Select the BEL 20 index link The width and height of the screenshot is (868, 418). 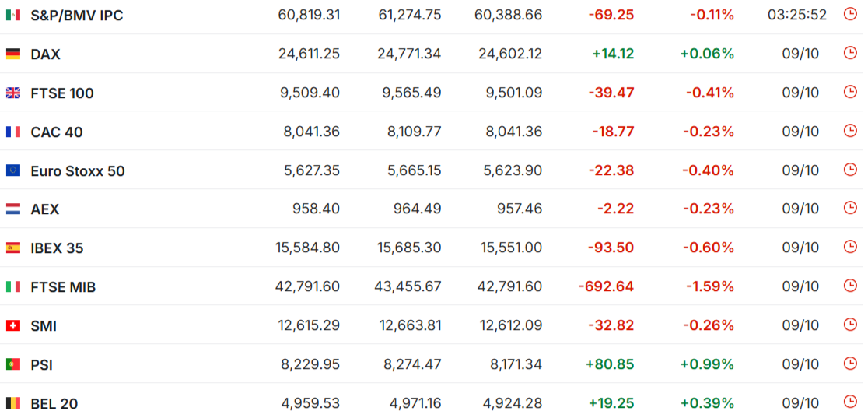click(x=54, y=403)
